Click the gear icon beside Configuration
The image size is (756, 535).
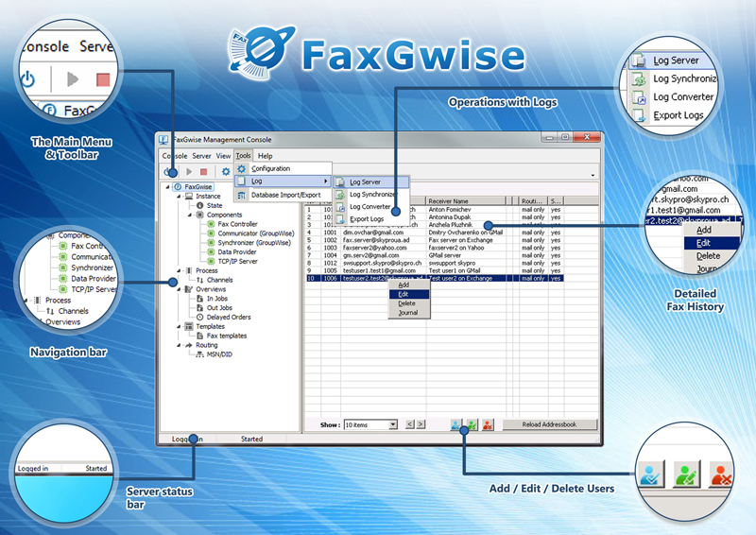pos(242,168)
